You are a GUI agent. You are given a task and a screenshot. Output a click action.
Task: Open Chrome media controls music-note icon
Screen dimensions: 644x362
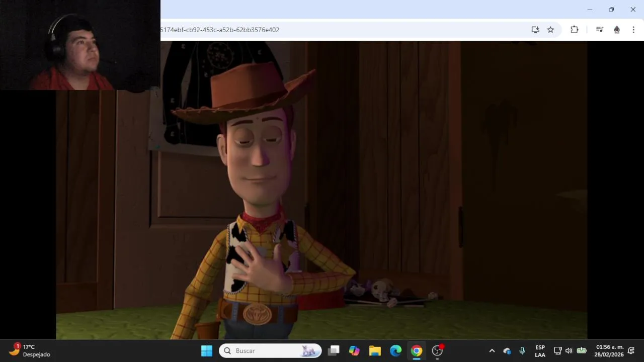pos(599,30)
